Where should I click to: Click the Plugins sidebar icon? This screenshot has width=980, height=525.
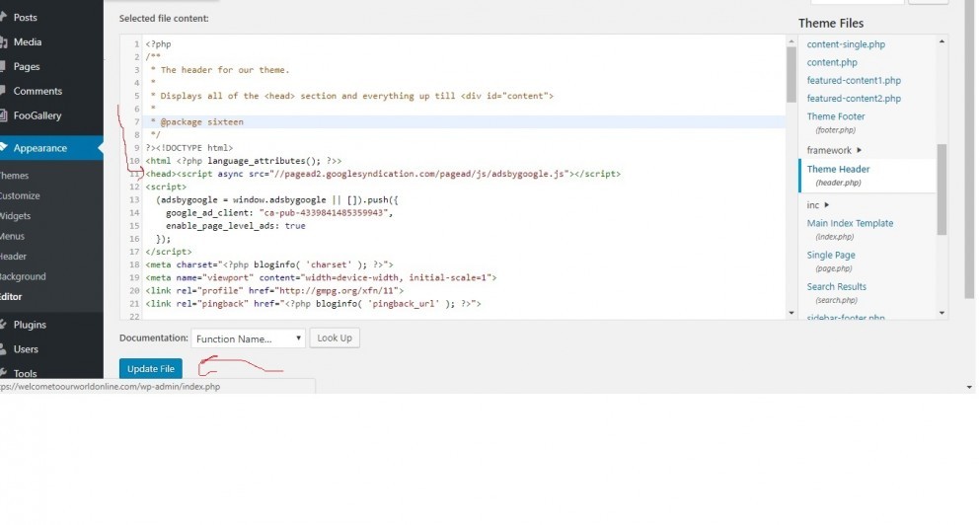pyautogui.click(x=3, y=325)
